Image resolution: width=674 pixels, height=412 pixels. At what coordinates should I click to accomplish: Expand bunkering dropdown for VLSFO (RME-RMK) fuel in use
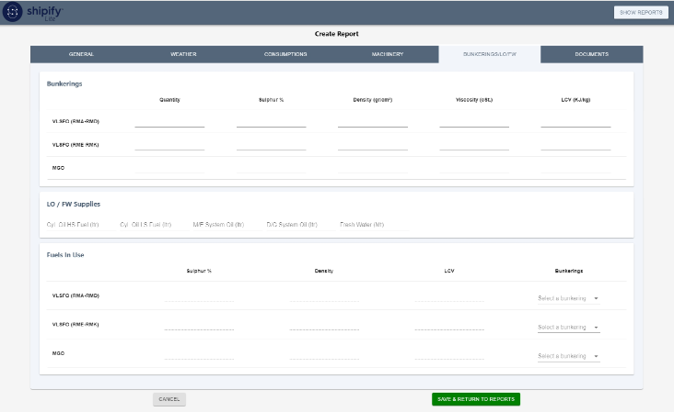568,327
